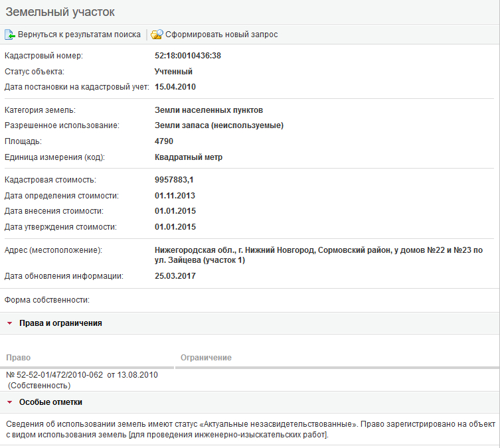Viewport: 500px width, 448px height.
Task: Select the 'Ограничение' column header
Action: [206, 358]
